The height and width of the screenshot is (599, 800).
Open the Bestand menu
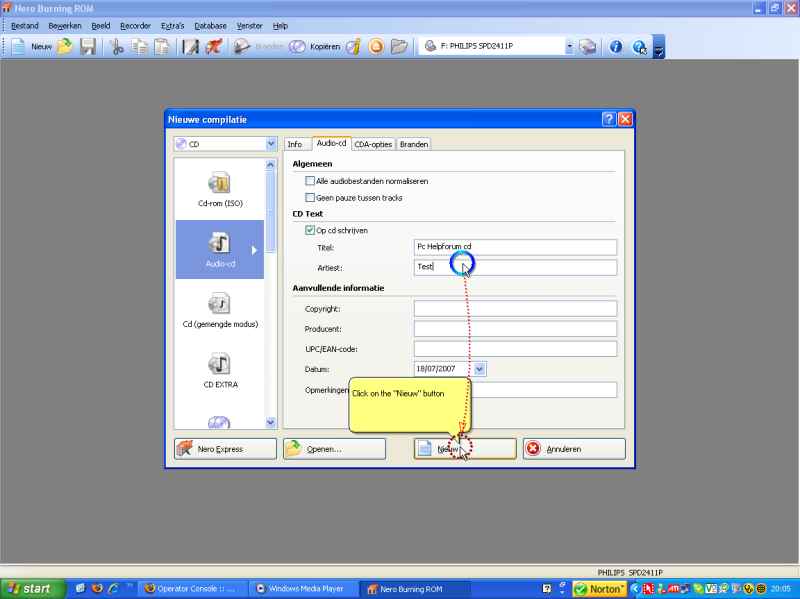(x=24, y=26)
